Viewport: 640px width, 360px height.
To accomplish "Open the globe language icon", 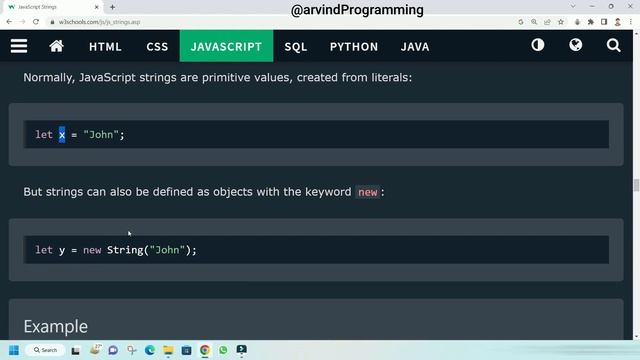I will point(576,45).
